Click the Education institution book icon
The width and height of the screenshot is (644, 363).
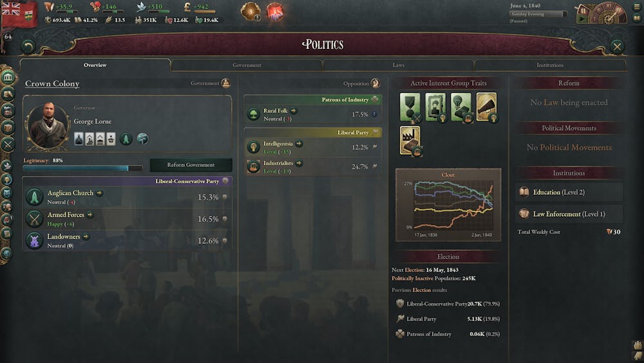coord(524,192)
